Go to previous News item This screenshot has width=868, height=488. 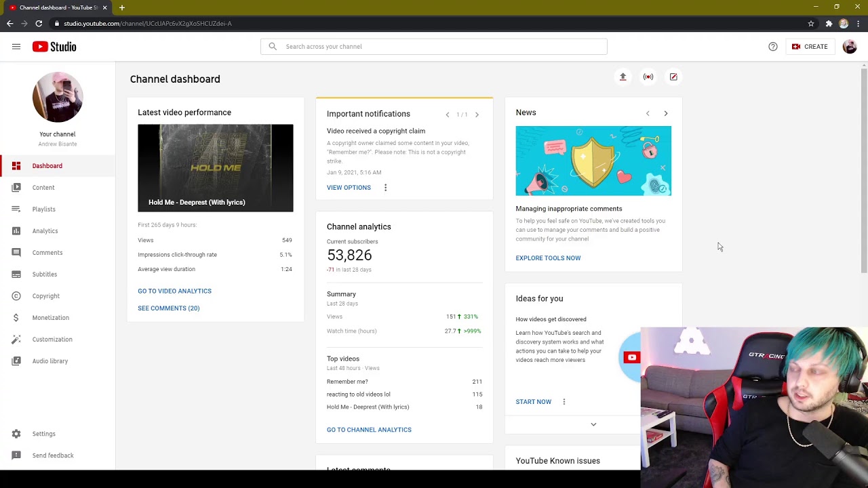[x=648, y=114]
